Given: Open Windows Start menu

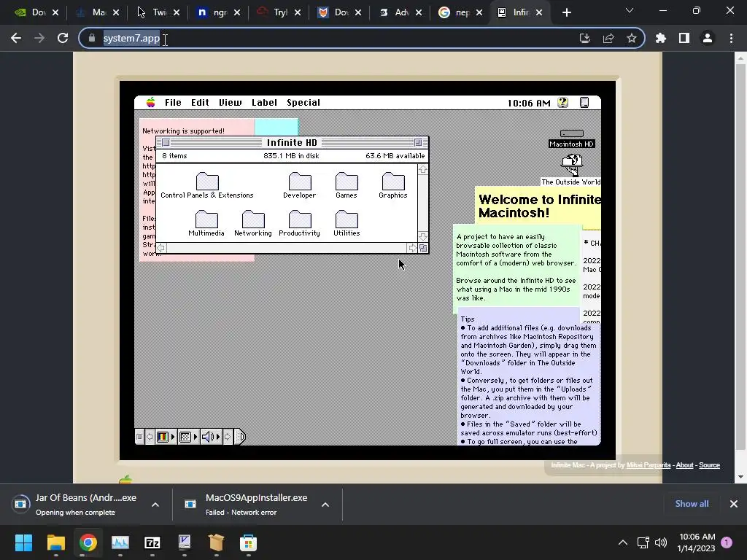Looking at the screenshot, I should click(x=23, y=542).
